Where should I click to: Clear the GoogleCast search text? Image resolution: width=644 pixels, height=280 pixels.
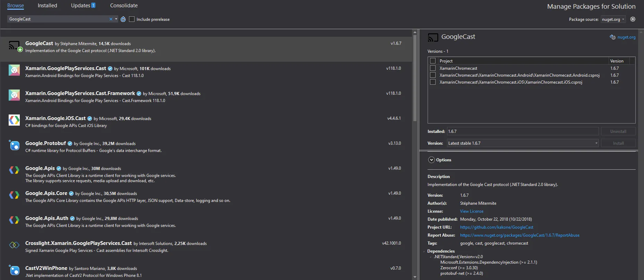[111, 19]
